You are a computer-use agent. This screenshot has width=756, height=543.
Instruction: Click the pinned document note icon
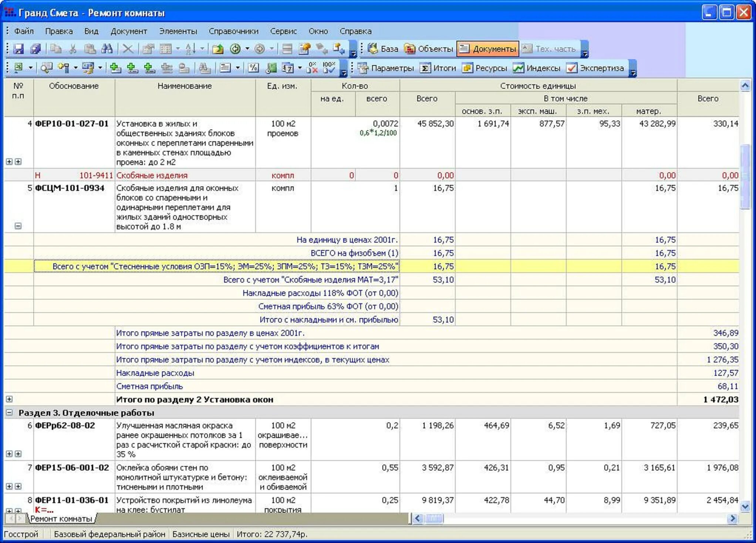click(305, 49)
